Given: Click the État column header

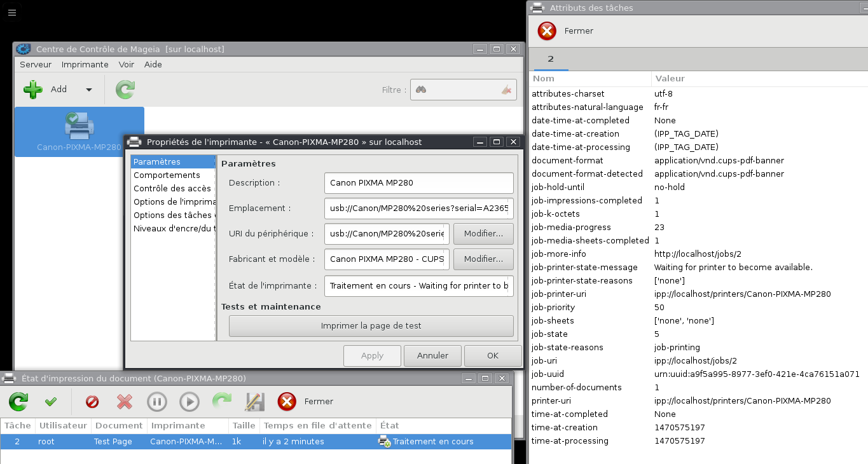Looking at the screenshot, I should click(444, 425).
